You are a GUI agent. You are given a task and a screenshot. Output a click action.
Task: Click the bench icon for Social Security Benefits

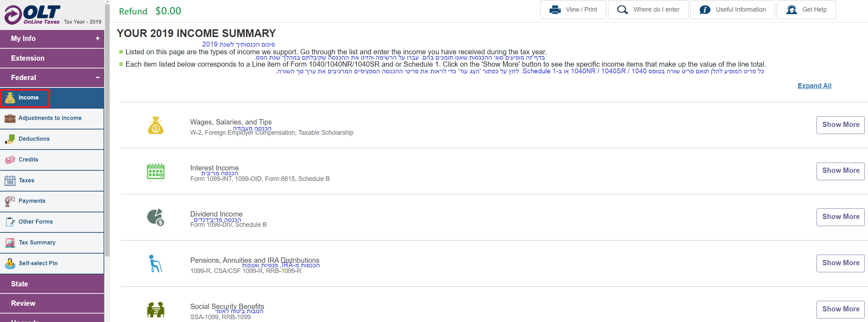click(x=155, y=310)
